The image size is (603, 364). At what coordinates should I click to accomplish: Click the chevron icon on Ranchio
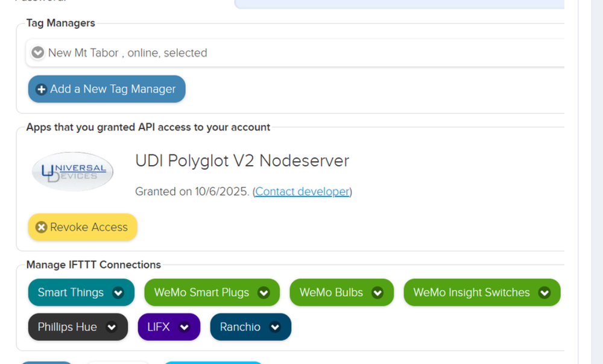(275, 327)
